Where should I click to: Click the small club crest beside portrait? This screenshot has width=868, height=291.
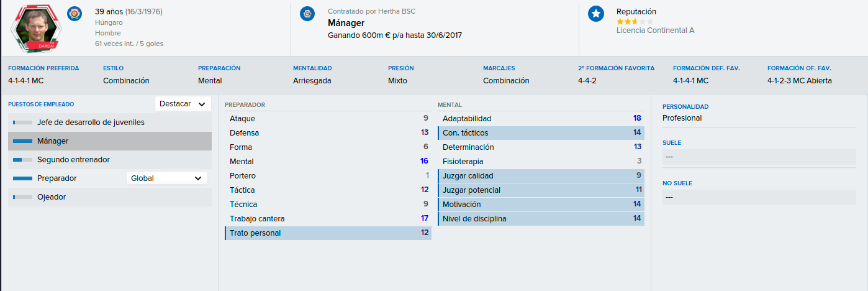(75, 12)
